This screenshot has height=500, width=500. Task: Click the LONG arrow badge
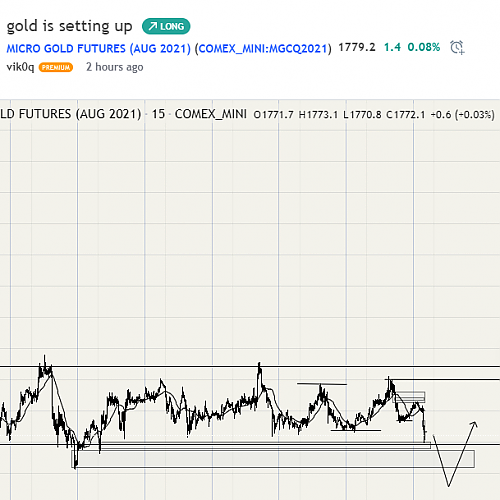click(166, 26)
